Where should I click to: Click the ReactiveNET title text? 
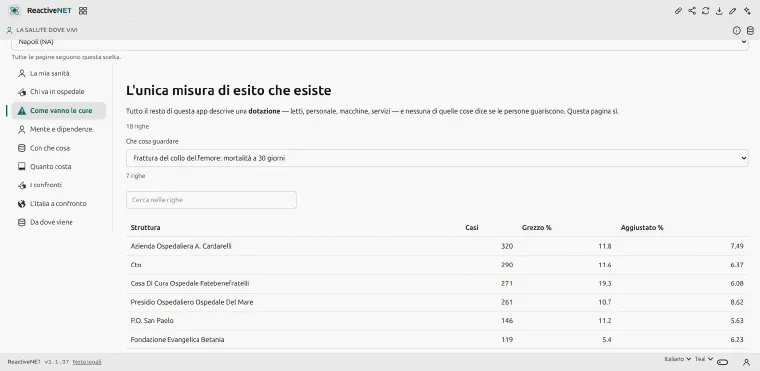(49, 11)
